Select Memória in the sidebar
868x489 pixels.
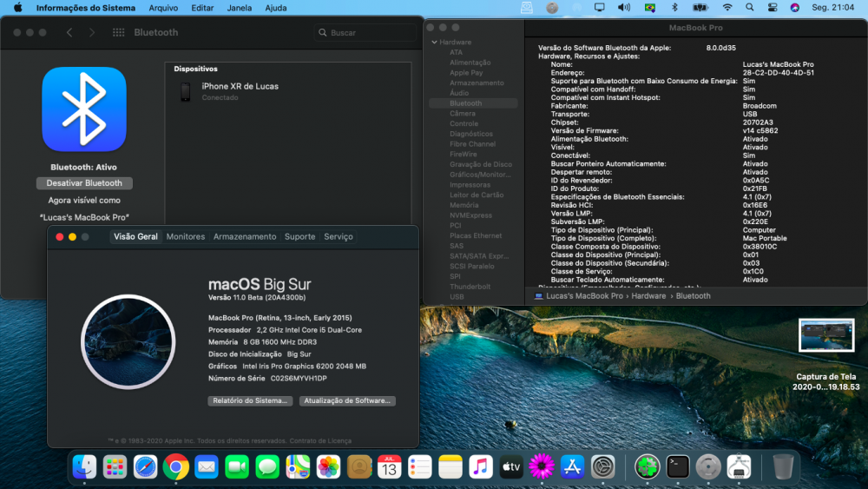(464, 205)
